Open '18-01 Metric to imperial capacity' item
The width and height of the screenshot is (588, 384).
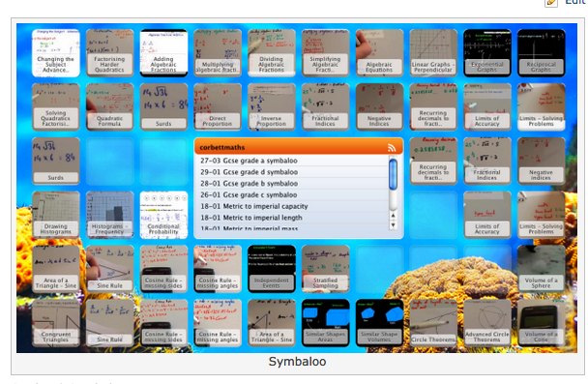pyautogui.click(x=254, y=206)
